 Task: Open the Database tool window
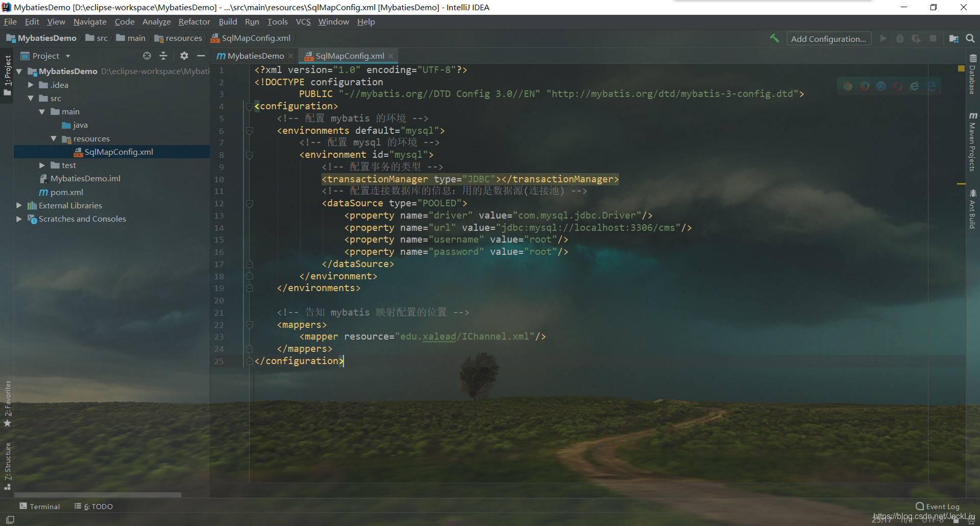click(973, 75)
